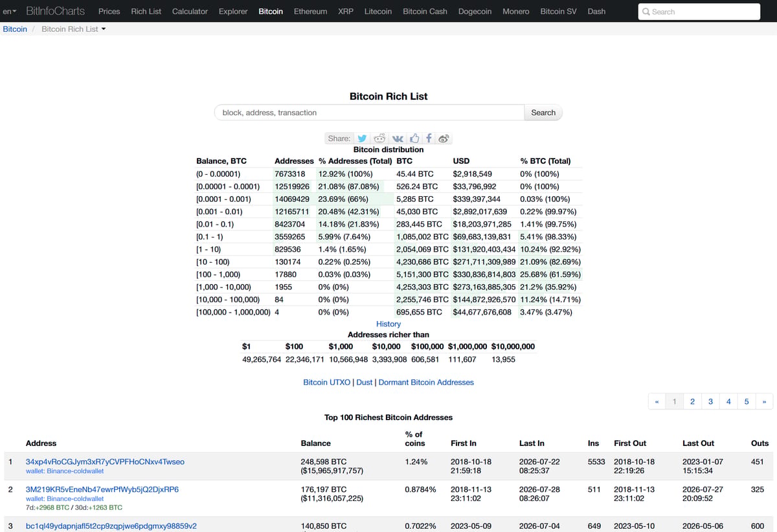This screenshot has width=777, height=532.
Task: Open the 'en' language dropdown
Action: pyautogui.click(x=10, y=12)
